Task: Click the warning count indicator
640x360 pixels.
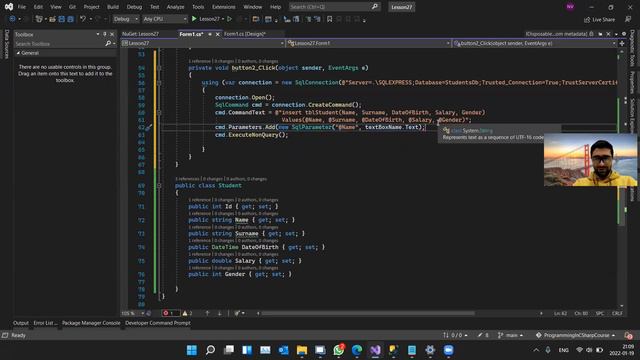Action: 187,313
